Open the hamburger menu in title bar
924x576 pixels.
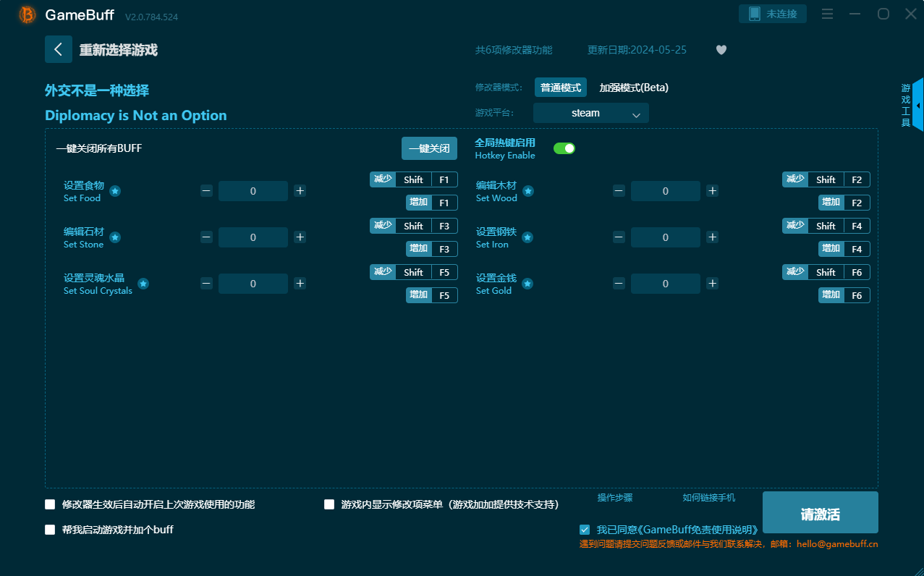827,14
